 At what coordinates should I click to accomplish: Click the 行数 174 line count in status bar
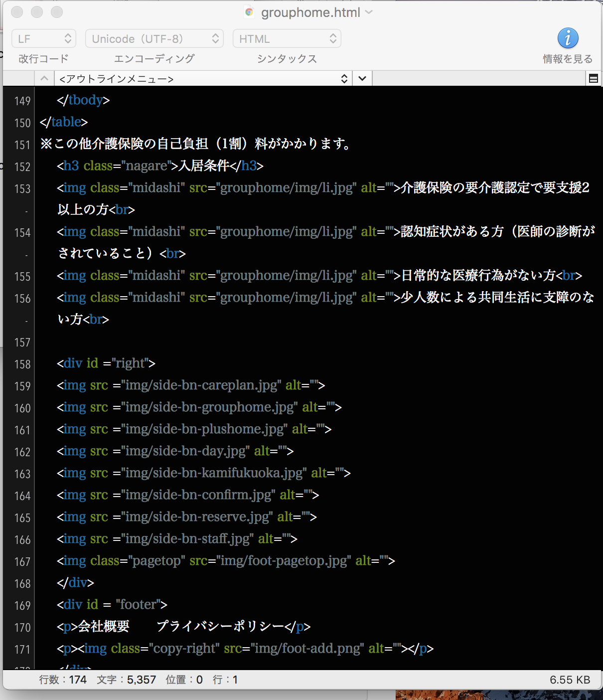[x=63, y=680]
